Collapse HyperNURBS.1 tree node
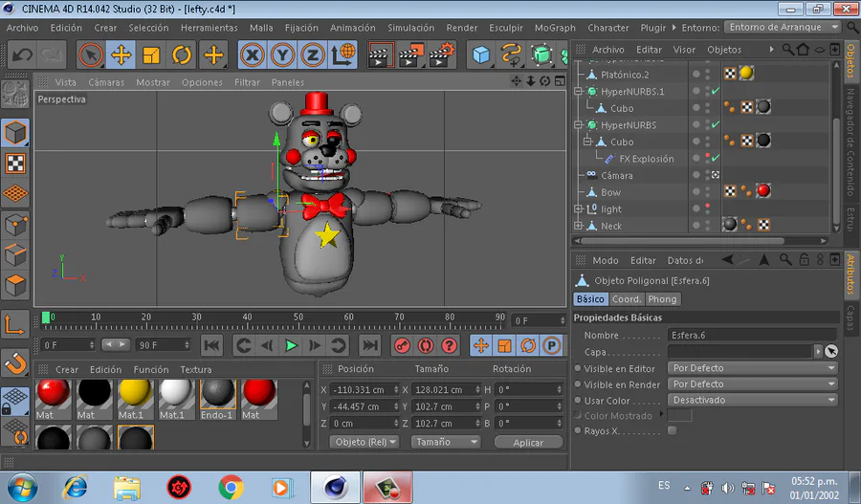This screenshot has height=504, width=861. click(x=578, y=91)
